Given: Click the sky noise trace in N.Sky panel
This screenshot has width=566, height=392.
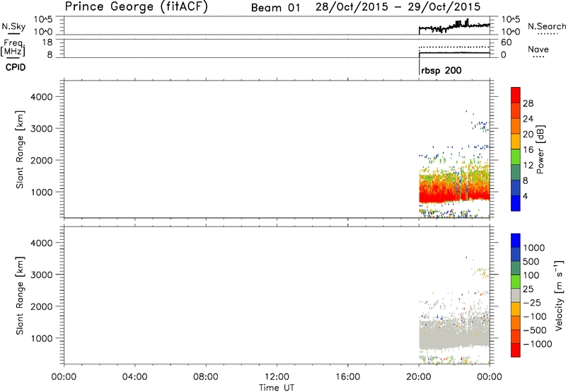Looking at the screenshot, I should pyautogui.click(x=454, y=27).
